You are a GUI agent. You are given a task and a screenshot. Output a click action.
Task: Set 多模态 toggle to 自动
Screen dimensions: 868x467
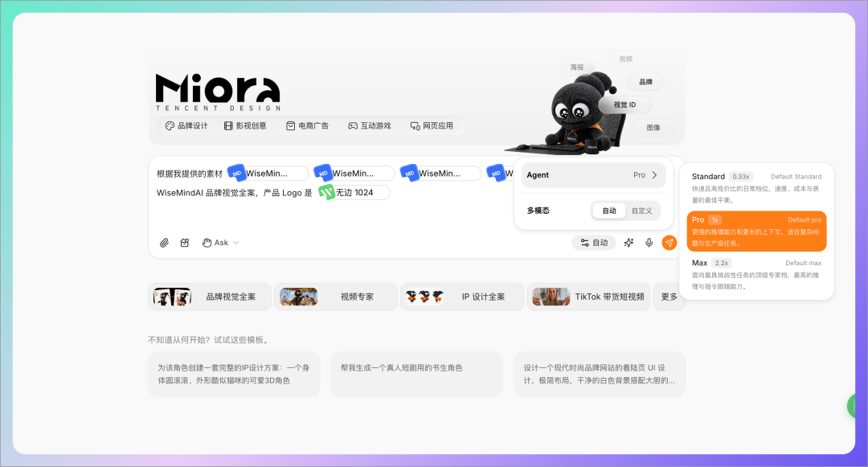coord(609,211)
